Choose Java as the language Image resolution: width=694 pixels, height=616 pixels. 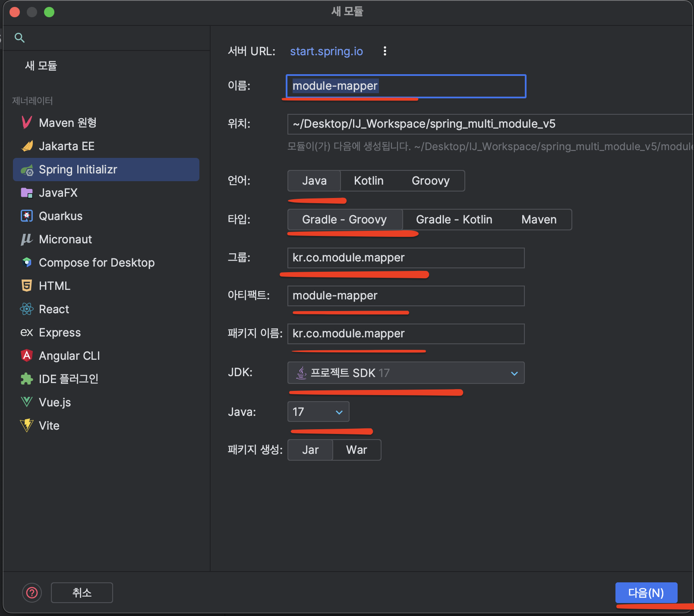tap(314, 181)
